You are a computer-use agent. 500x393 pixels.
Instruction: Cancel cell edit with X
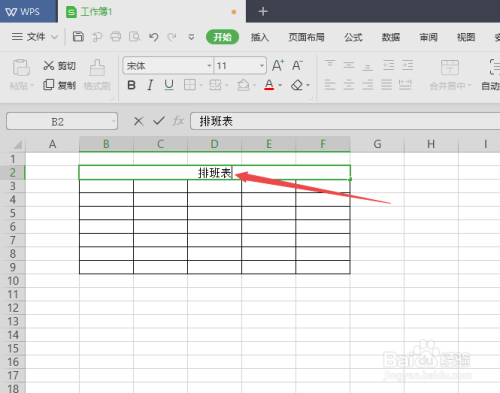tap(139, 121)
